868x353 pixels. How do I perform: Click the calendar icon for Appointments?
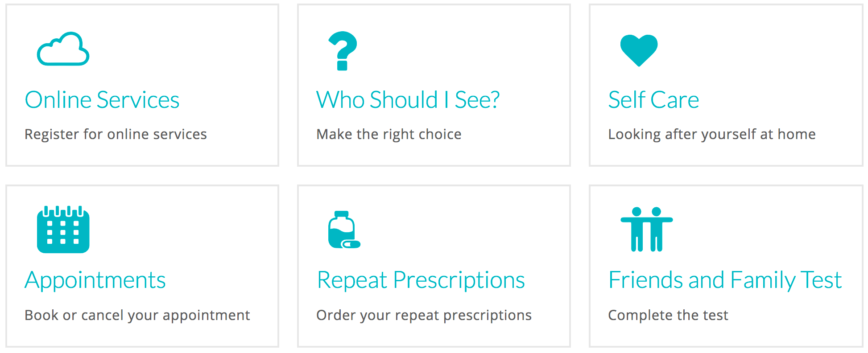point(63,229)
